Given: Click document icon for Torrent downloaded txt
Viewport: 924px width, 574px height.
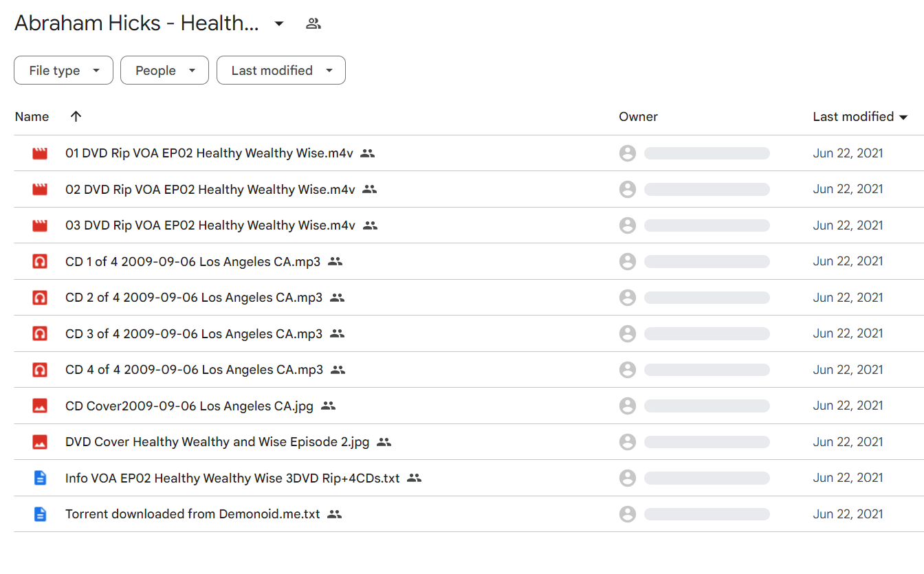Looking at the screenshot, I should coord(40,514).
